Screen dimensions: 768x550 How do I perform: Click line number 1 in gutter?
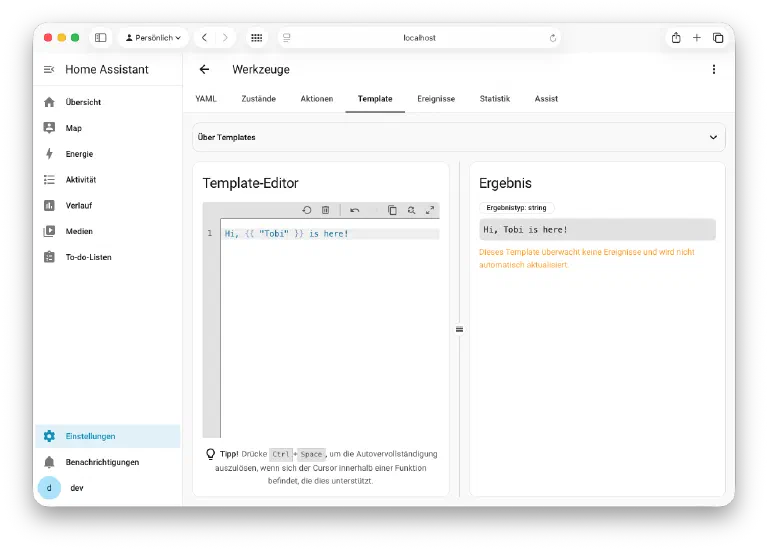pos(210,233)
